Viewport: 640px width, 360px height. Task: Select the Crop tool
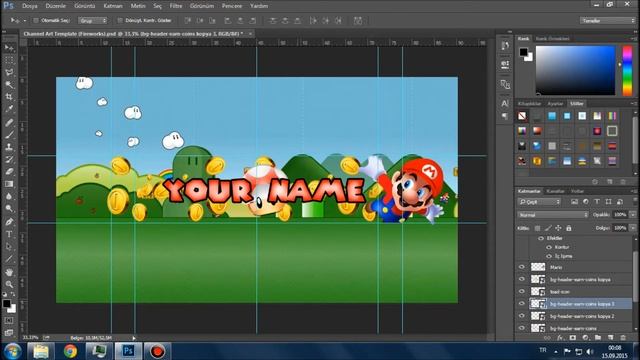[9, 97]
